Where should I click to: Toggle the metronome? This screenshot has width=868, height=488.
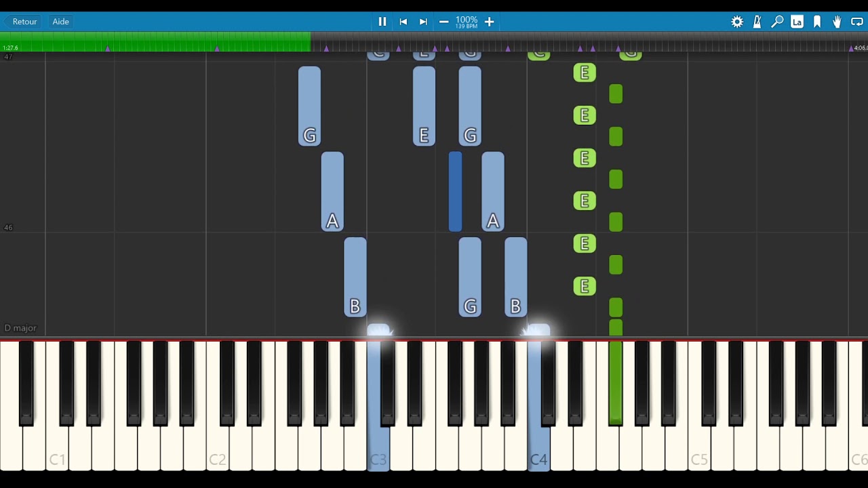[757, 22]
